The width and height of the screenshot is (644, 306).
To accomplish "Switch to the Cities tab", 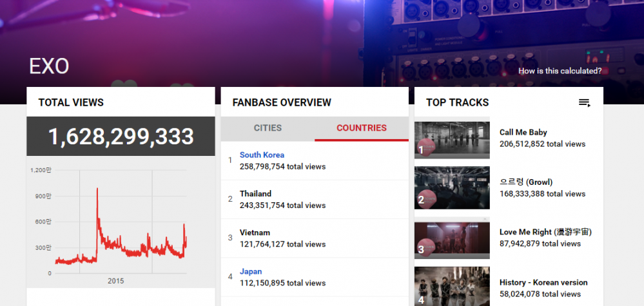I will (x=268, y=128).
